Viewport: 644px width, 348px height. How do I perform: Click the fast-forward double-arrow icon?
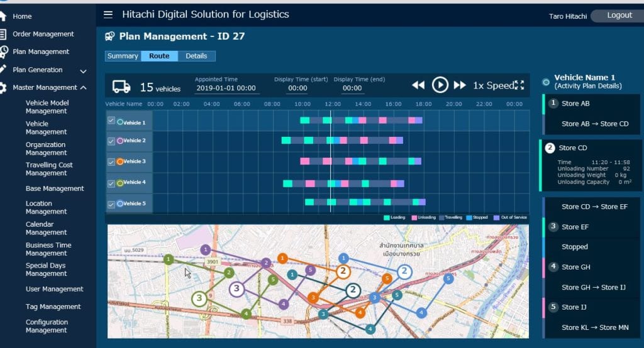coord(460,85)
